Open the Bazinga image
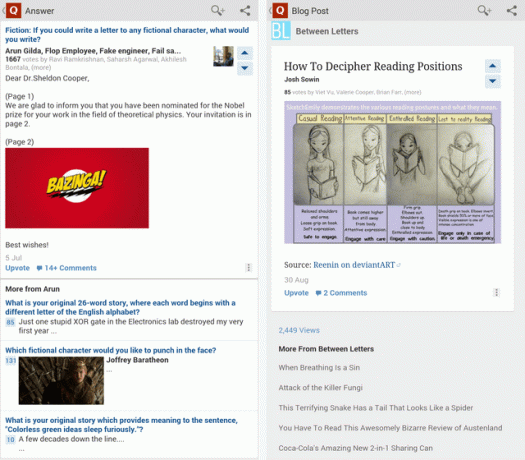This screenshot has height=460, width=525. [x=77, y=188]
